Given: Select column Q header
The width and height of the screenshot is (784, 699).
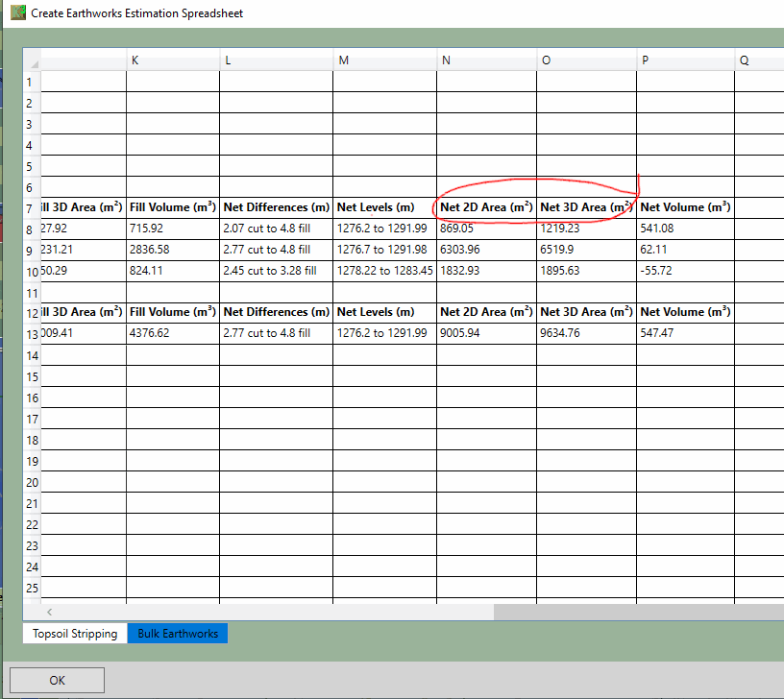Looking at the screenshot, I should [759, 60].
